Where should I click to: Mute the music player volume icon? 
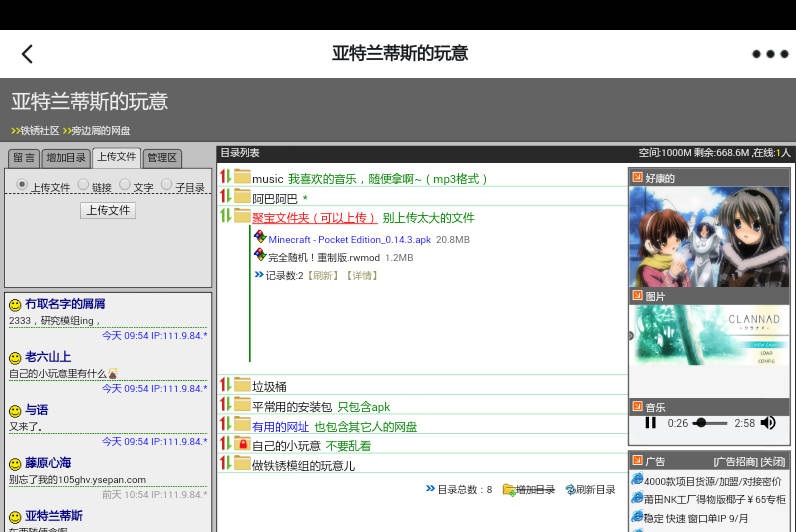pyautogui.click(x=768, y=423)
